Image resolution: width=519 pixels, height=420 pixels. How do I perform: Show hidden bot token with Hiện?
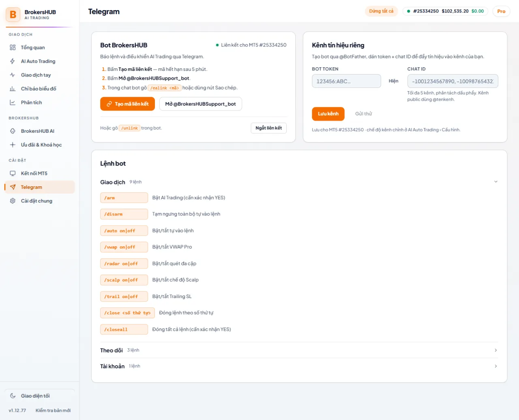(393, 81)
